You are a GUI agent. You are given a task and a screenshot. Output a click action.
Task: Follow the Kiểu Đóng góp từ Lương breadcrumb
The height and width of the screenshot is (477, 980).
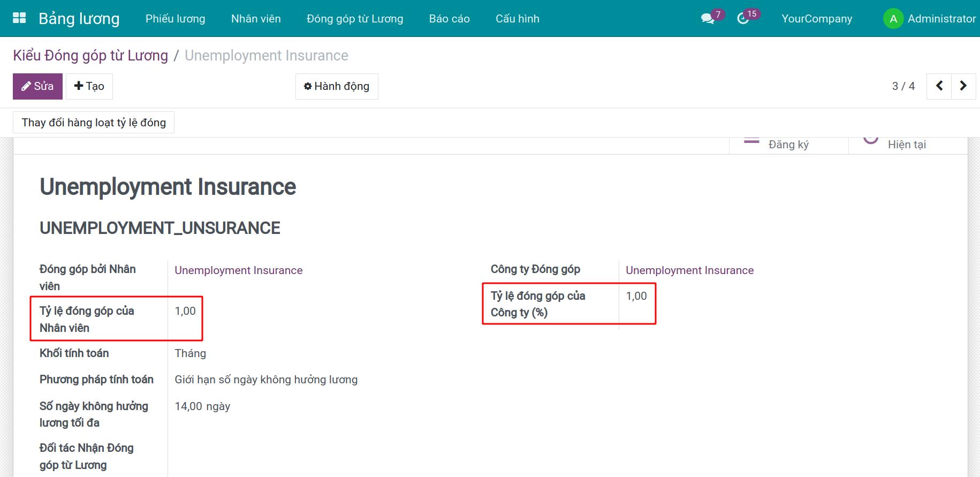click(x=90, y=56)
